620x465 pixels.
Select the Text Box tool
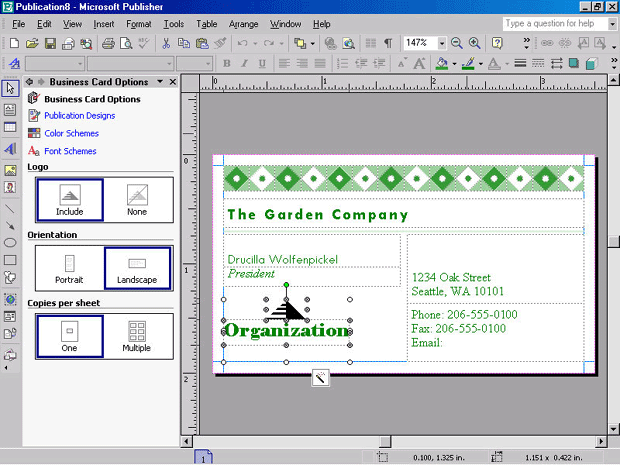[10, 110]
